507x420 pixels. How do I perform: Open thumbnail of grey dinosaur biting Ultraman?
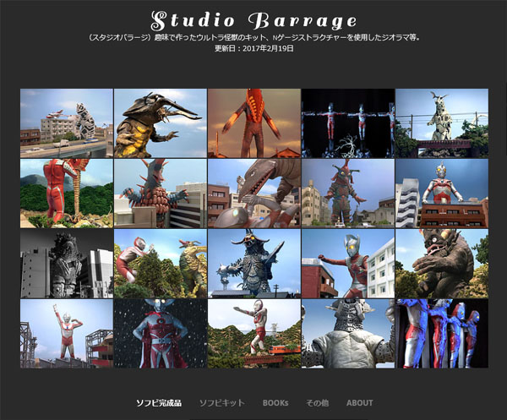tap(254, 194)
